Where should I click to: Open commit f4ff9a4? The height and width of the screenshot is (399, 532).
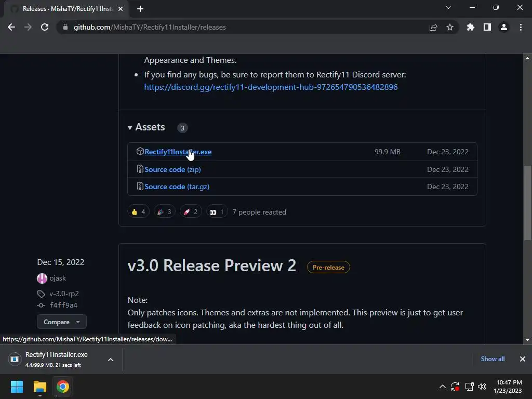[63, 305]
